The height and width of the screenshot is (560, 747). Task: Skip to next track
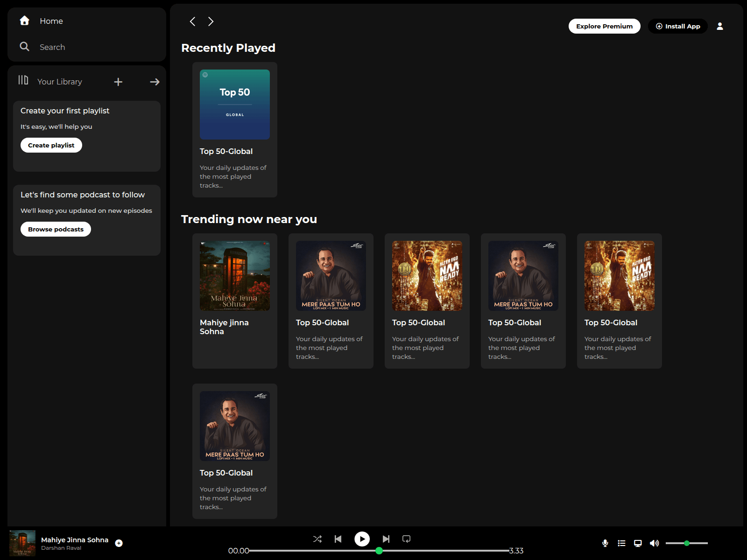tap(386, 539)
